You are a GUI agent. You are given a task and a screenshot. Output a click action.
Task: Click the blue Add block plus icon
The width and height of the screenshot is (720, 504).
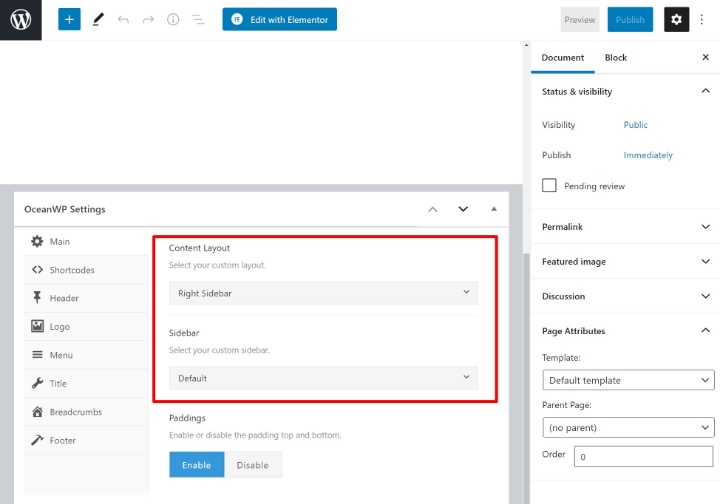click(x=69, y=20)
